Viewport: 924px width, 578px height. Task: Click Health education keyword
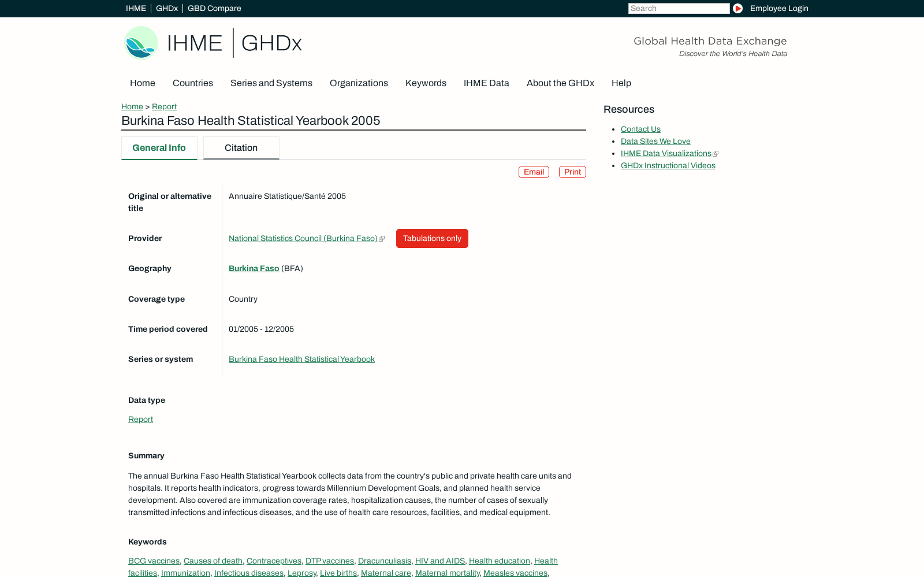click(x=500, y=561)
